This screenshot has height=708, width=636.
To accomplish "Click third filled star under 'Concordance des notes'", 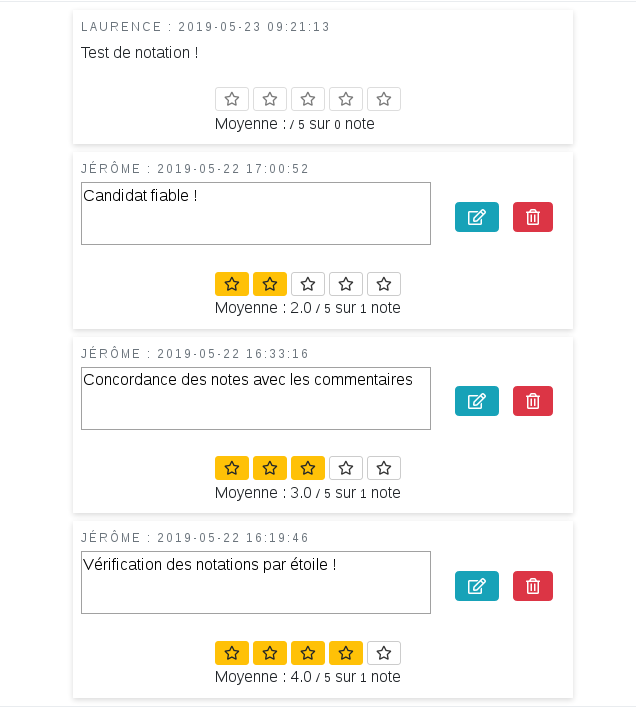I will tap(308, 468).
